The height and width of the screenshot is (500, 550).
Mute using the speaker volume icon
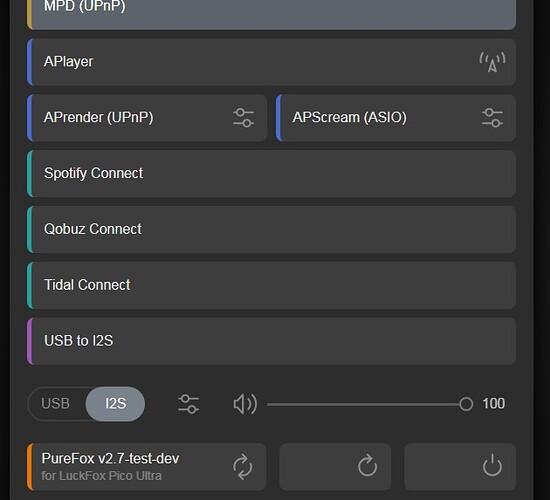(x=245, y=404)
